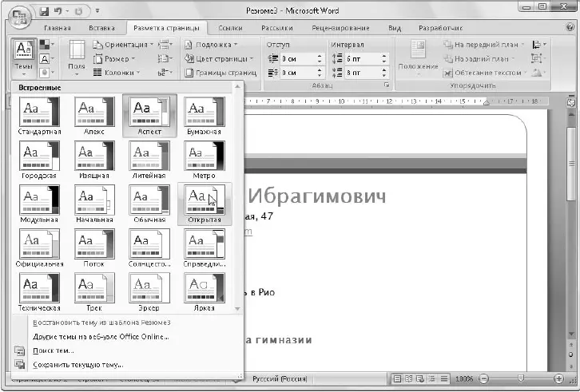
Task: Select the Яркая theme
Action: click(x=205, y=291)
